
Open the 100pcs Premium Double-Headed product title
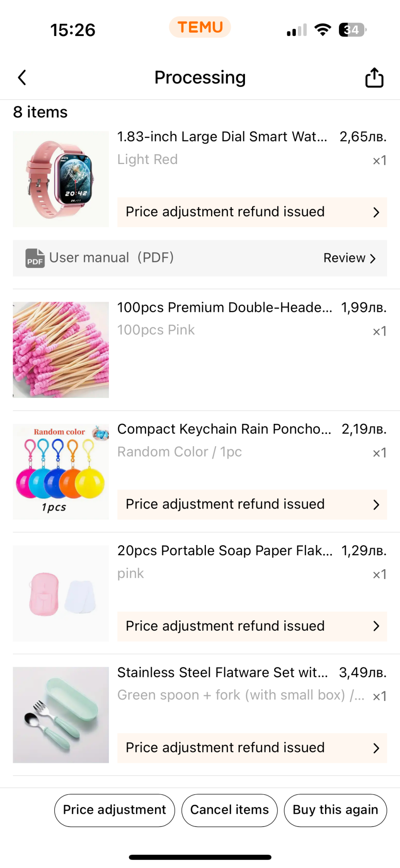point(225,307)
